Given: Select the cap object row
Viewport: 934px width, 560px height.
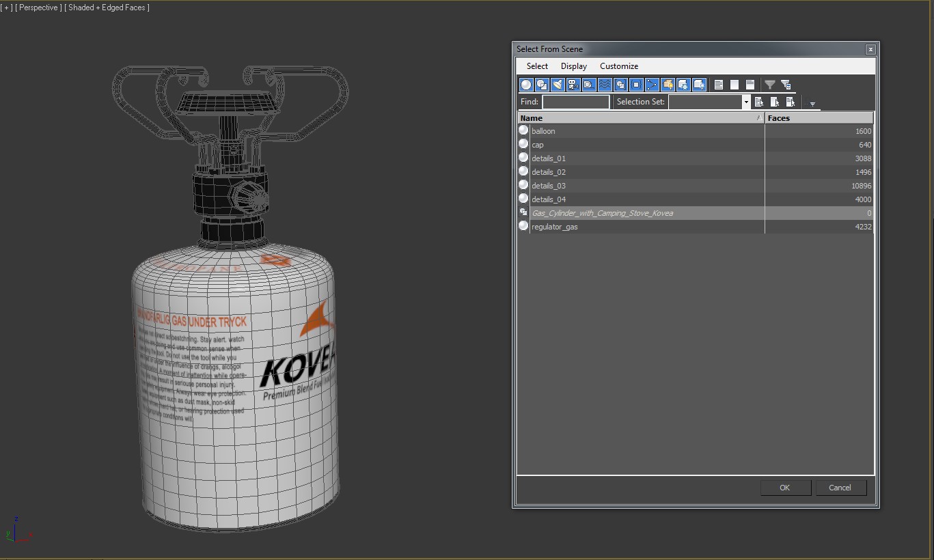Looking at the screenshot, I should coord(695,145).
